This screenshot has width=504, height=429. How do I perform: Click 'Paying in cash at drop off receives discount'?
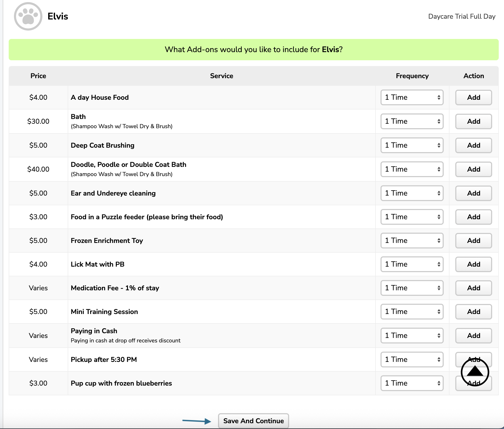point(126,340)
